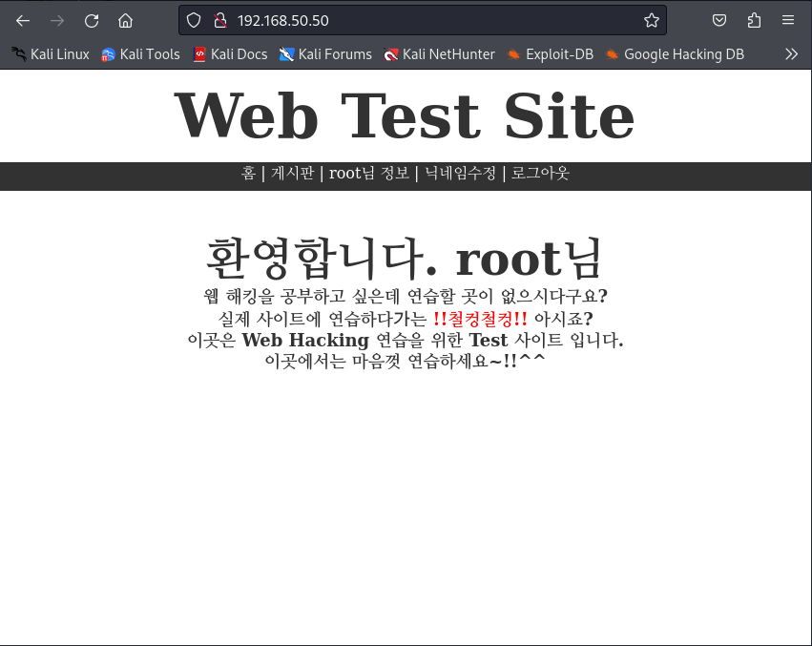
Task: View root님 정보 profile page
Action: coord(369,173)
